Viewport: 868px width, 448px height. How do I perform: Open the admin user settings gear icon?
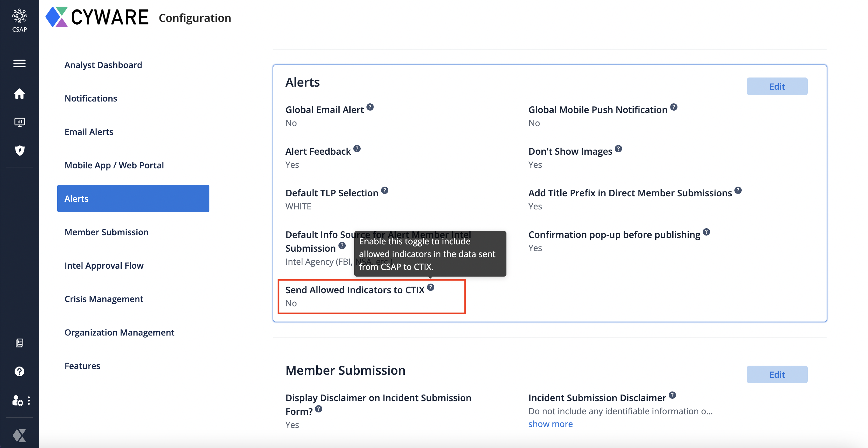coord(18,401)
